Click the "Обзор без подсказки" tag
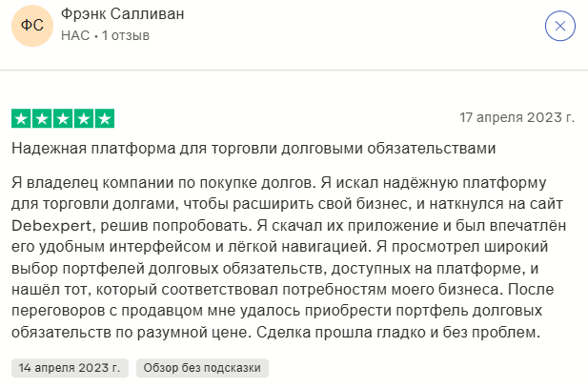588x388 pixels. point(203,367)
